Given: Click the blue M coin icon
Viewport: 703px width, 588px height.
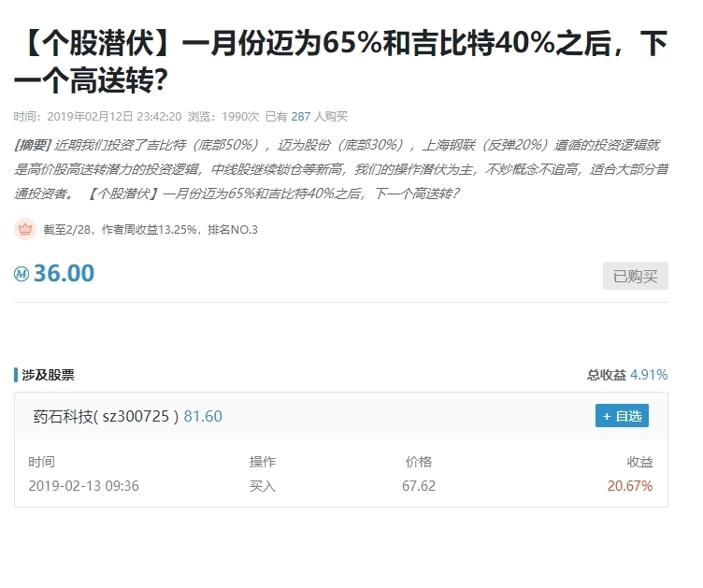Looking at the screenshot, I should (x=22, y=274).
